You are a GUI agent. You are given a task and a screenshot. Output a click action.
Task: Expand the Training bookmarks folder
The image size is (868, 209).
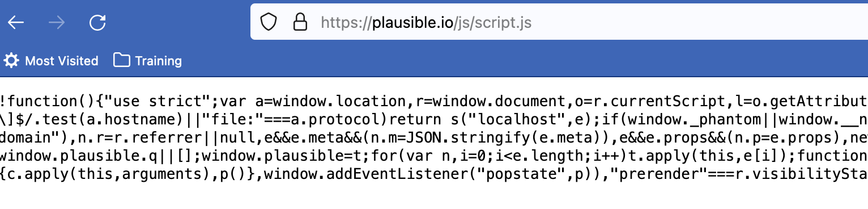point(147,60)
